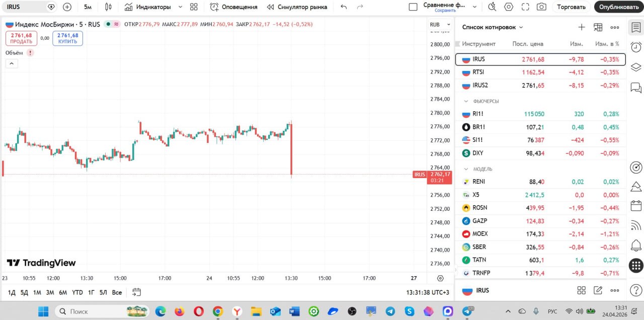Viewport: 644px width, 320px height.
Task: Click the Торговать button
Action: point(572,7)
